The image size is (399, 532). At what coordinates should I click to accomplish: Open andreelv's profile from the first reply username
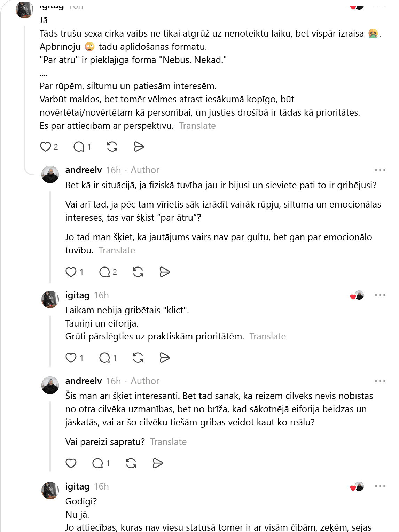coord(84,170)
